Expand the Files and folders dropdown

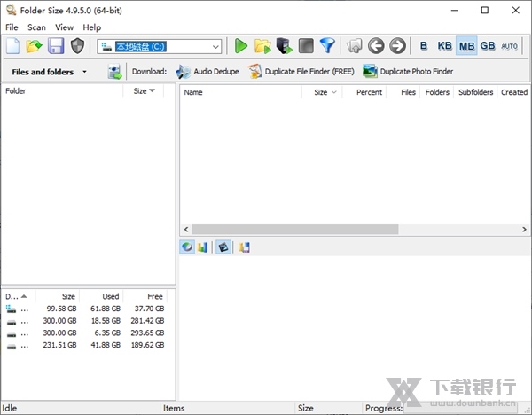click(x=84, y=72)
